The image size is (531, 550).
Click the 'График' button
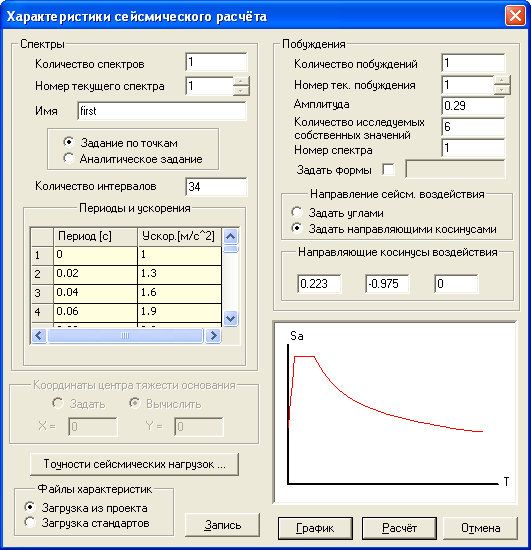(315, 528)
